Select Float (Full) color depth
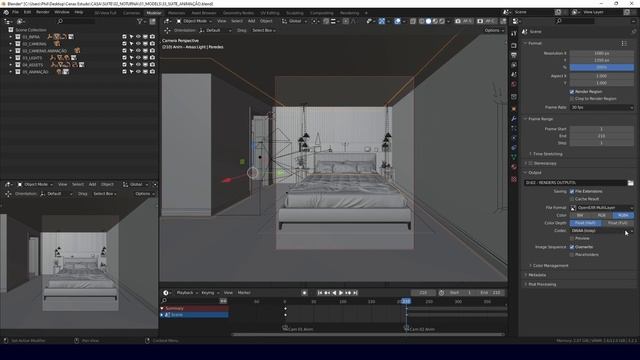Viewport: 640px width, 360px height. (x=618, y=223)
